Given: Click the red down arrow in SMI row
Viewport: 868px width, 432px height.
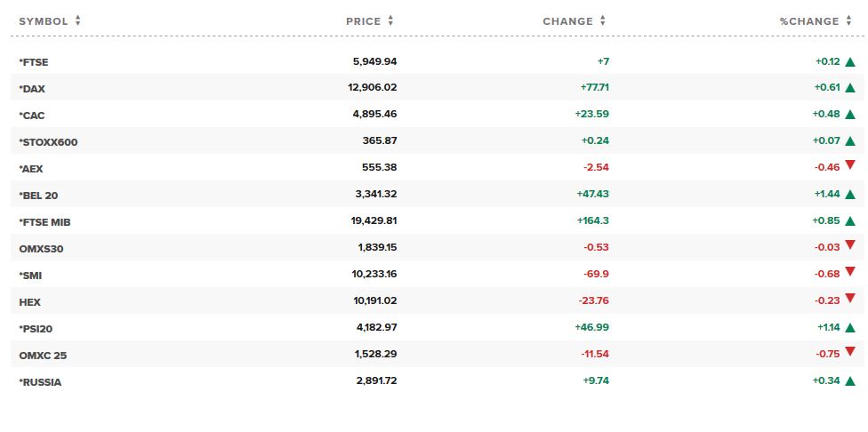Looking at the screenshot, I should [x=850, y=272].
